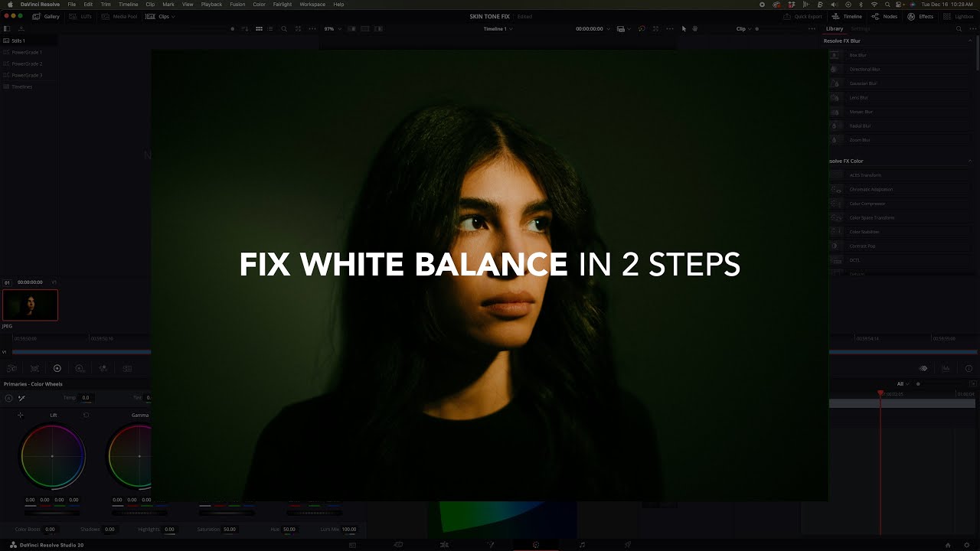
Task: Reset the Lift color wheel
Action: click(x=86, y=415)
